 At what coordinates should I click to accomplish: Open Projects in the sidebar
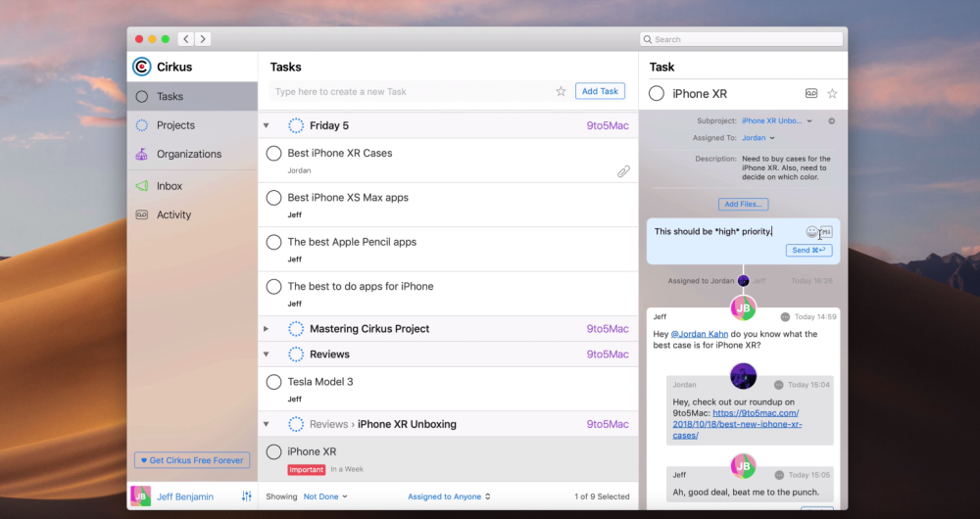tap(175, 125)
